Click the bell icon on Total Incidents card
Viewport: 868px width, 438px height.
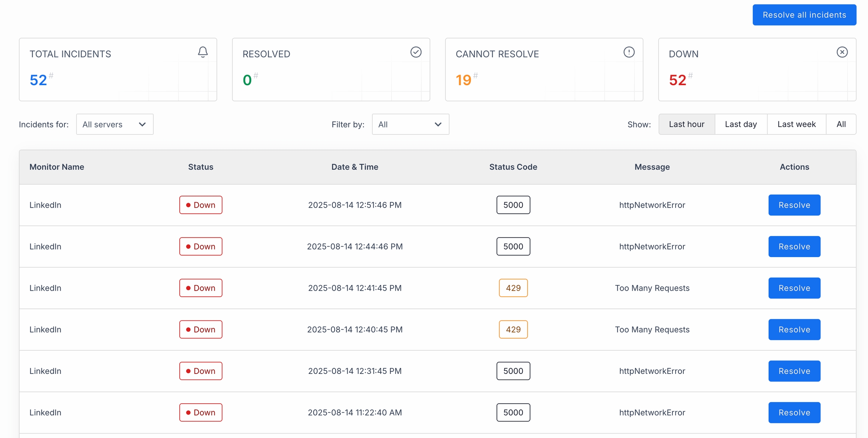point(203,52)
